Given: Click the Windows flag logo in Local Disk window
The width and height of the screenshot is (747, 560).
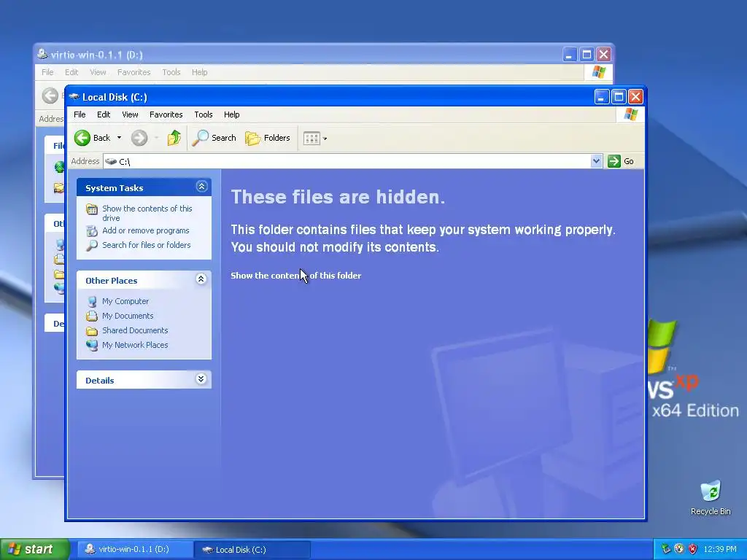Looking at the screenshot, I should coord(631,114).
